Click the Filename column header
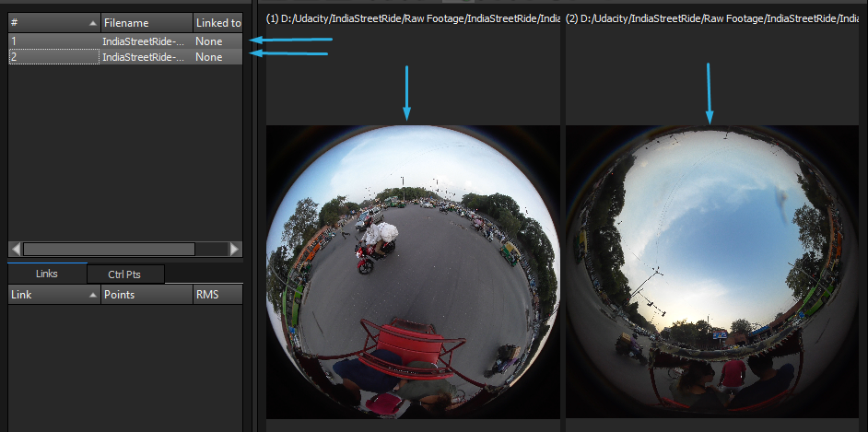Screen dimensions: 868x432 146,22
